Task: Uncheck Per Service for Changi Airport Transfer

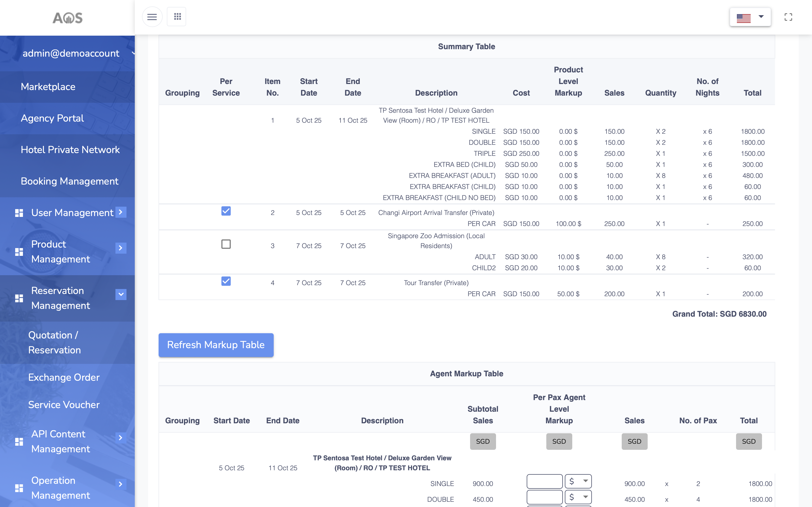Action: click(226, 211)
